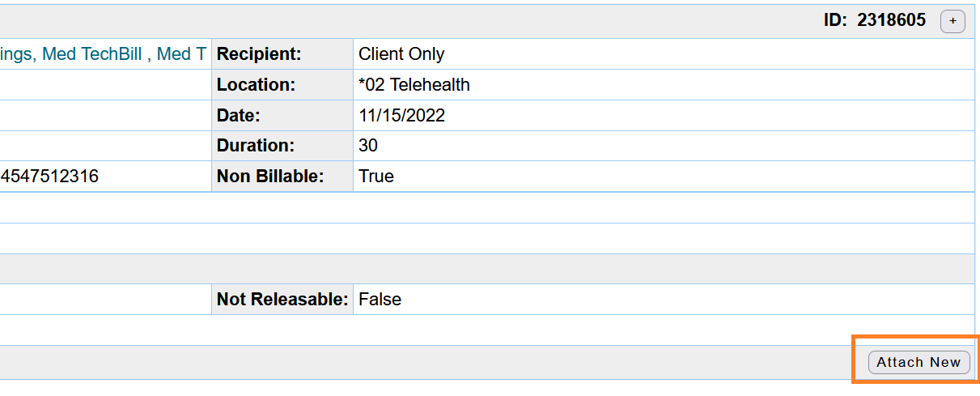Image resolution: width=980 pixels, height=396 pixels.
Task: Select the Non Billable field label
Action: pos(270,177)
